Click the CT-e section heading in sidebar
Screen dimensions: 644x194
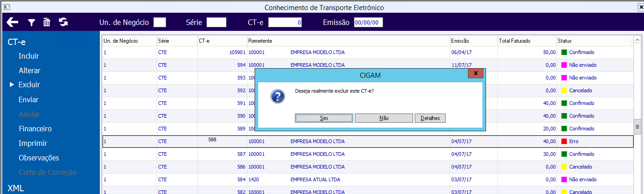17,42
